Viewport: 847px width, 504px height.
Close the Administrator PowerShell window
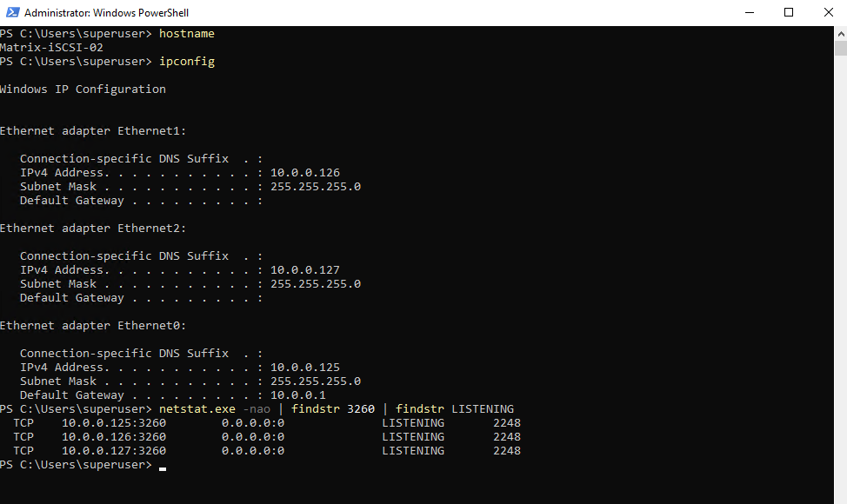coord(828,13)
